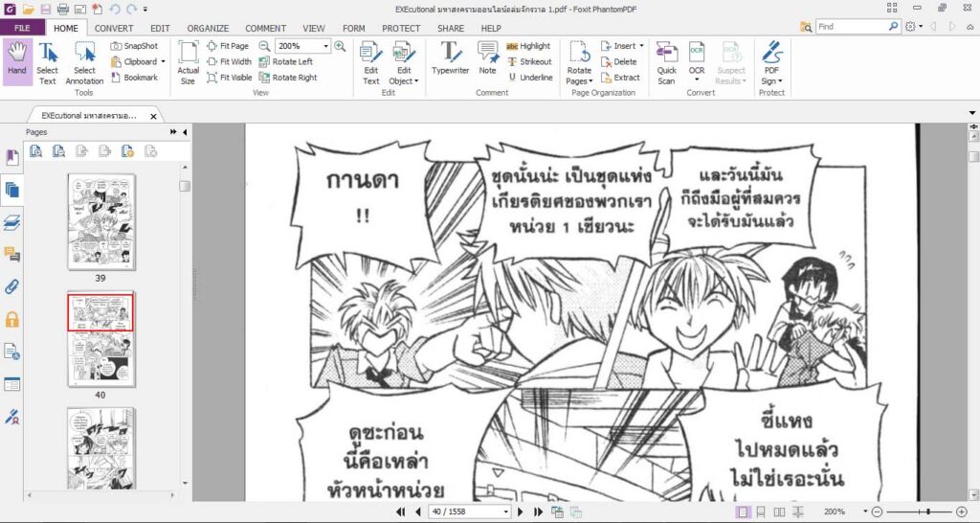Expand the Rotate Pages dropdown
This screenshot has width=980, height=523.
tap(590, 81)
